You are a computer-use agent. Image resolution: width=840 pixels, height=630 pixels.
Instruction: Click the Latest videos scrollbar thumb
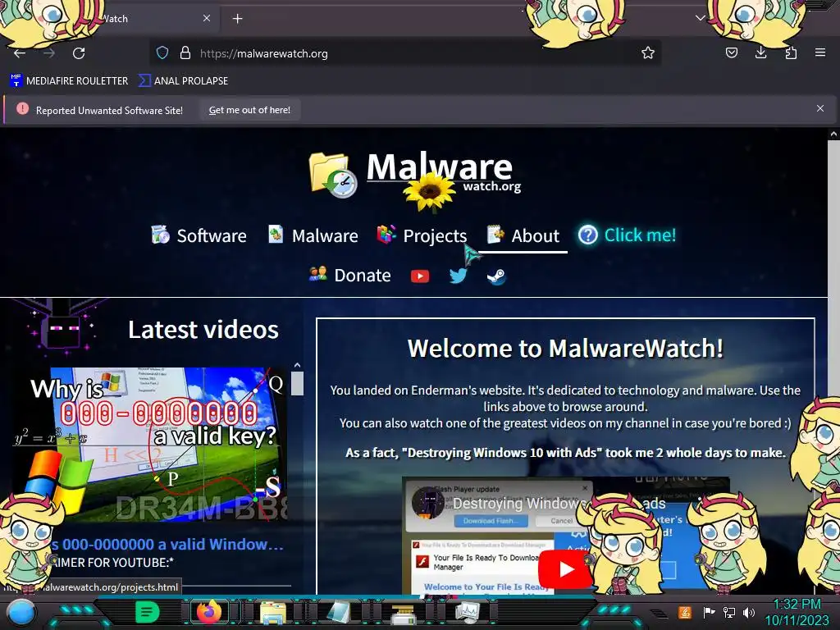point(297,384)
